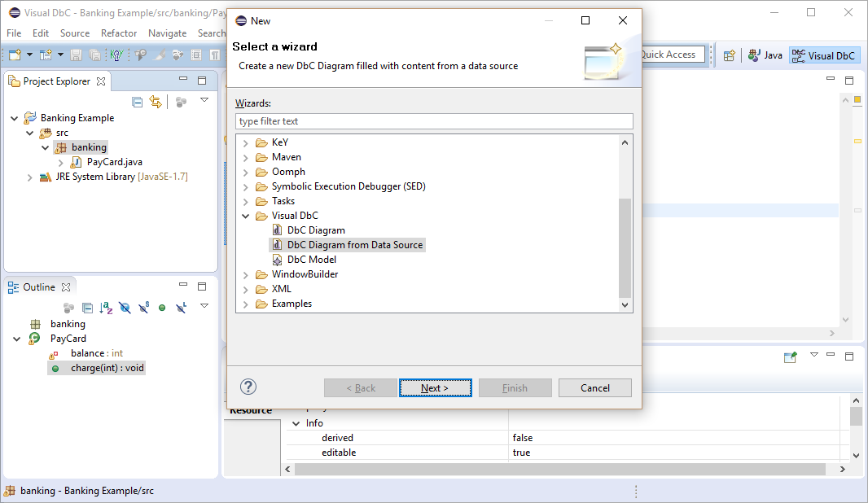Click the Cancel button
This screenshot has height=503, width=868.
pyautogui.click(x=595, y=388)
